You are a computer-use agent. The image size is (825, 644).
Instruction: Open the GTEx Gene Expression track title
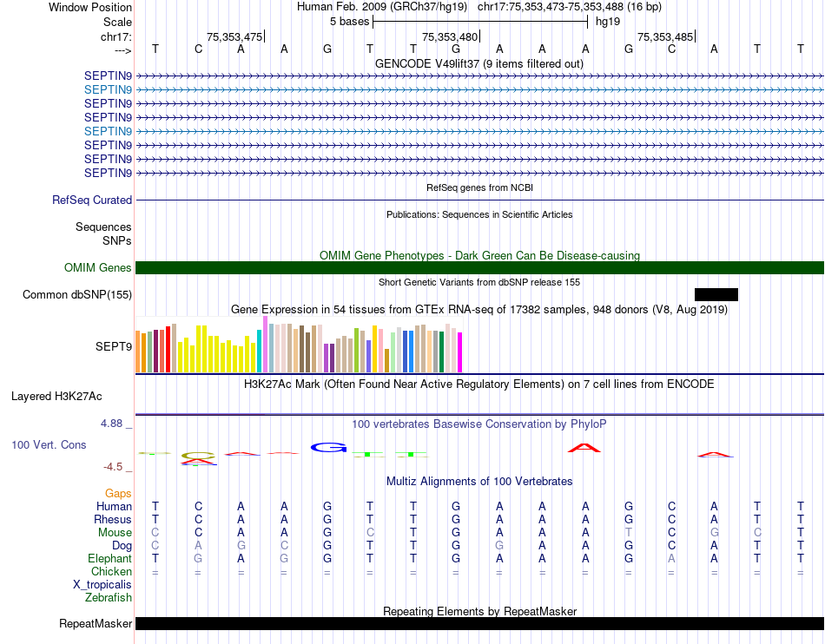[479, 310]
